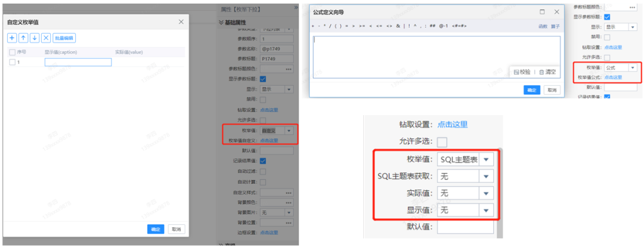644x248 pixels.
Task: Open 背景颜色 ellipsis color picker
Action: (288, 202)
